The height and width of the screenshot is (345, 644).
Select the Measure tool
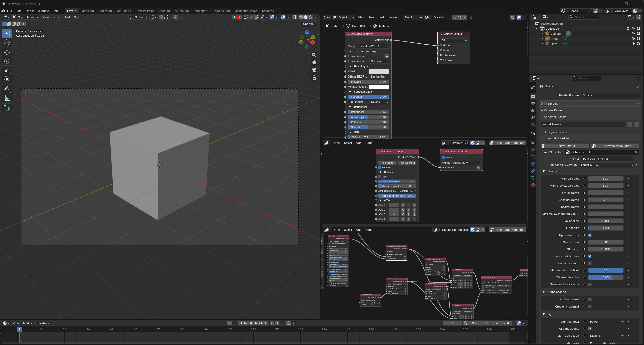click(7, 98)
